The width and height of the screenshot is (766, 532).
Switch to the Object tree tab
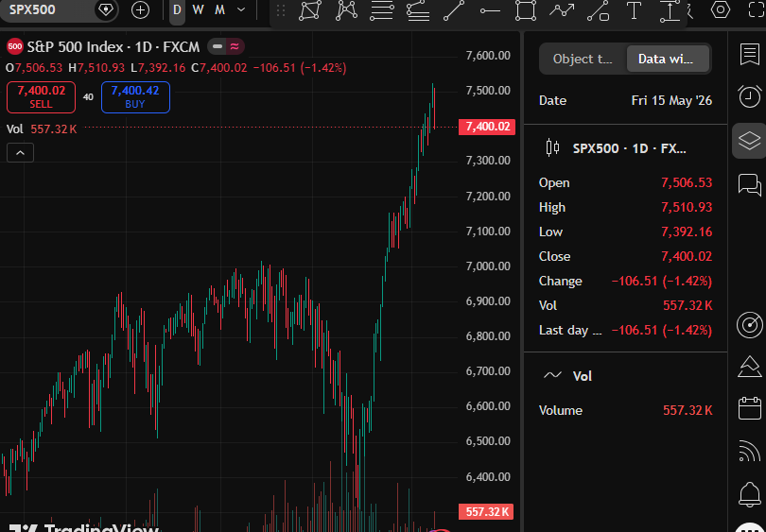[x=583, y=59]
